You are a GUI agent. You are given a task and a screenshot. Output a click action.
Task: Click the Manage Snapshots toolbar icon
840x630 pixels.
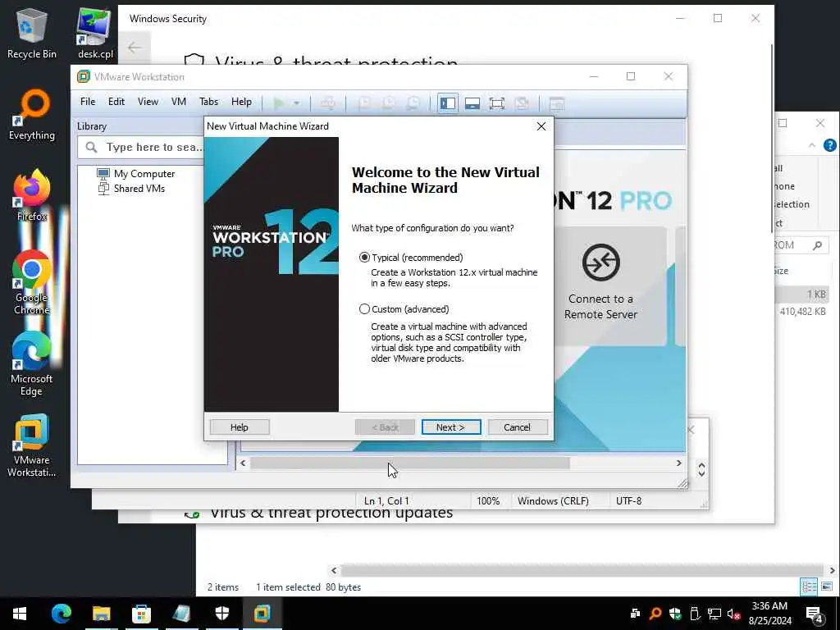click(413, 103)
